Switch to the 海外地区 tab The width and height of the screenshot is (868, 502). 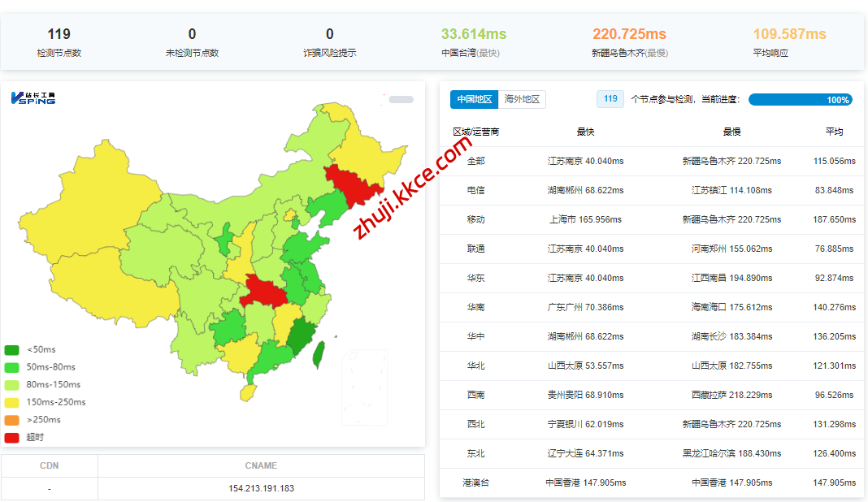click(x=522, y=99)
